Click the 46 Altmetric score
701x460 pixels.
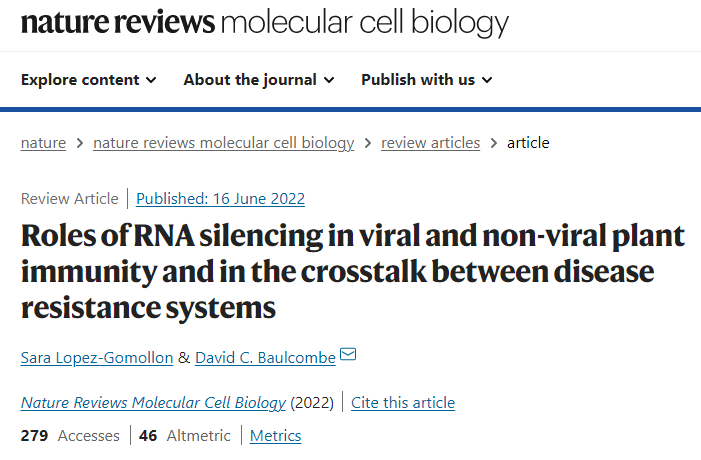tap(185, 435)
